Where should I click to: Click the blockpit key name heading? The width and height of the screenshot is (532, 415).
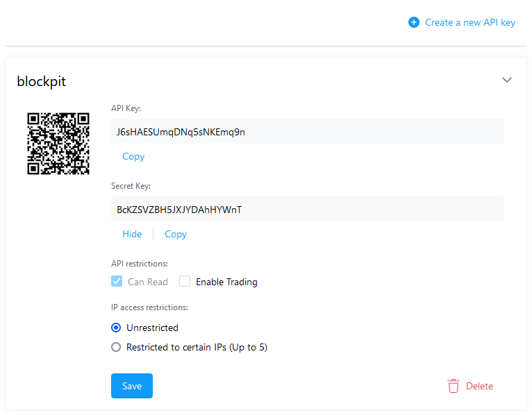point(42,81)
